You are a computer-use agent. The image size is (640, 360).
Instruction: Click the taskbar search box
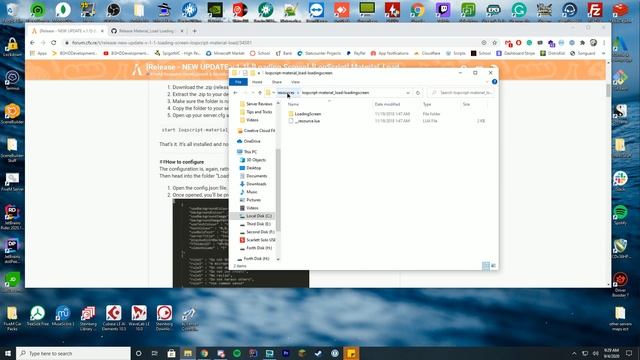click(x=73, y=353)
